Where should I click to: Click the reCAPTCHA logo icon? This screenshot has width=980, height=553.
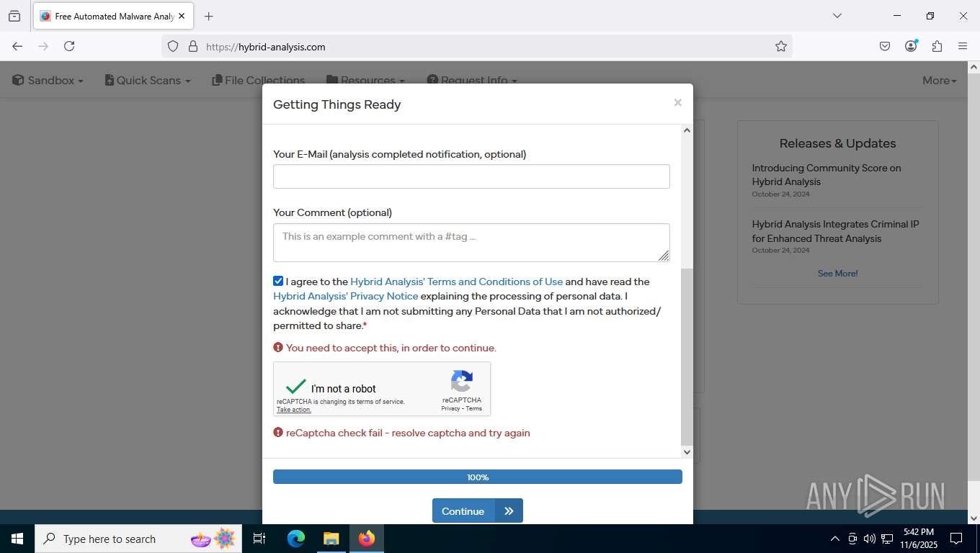coord(462,382)
